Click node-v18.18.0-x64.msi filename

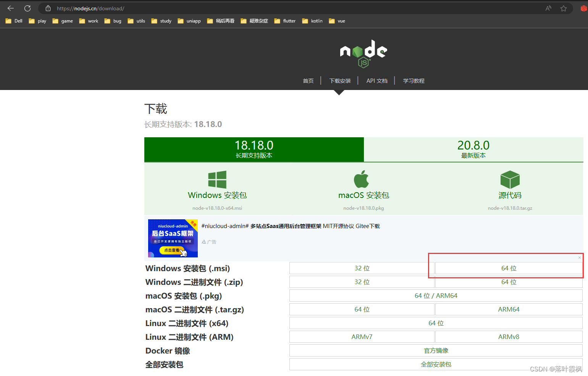(217, 208)
